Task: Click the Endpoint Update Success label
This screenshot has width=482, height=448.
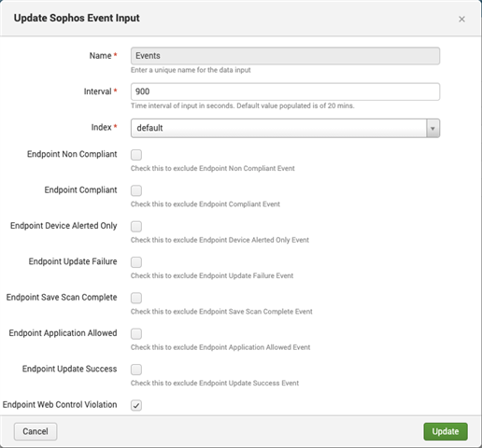Action: pos(69,369)
